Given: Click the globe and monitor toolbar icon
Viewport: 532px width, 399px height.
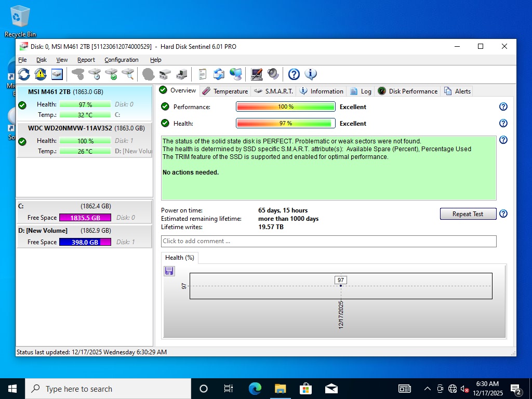Looking at the screenshot, I should tap(236, 74).
